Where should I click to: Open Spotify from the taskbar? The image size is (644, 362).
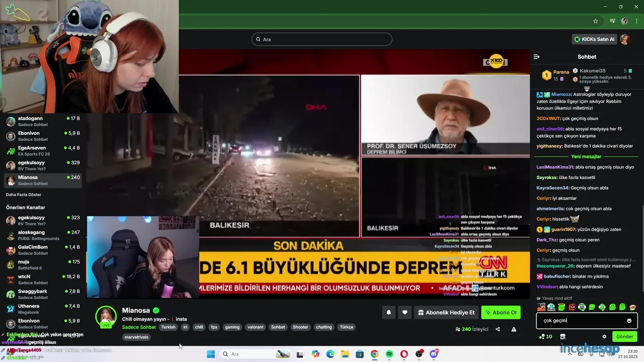coord(389,354)
